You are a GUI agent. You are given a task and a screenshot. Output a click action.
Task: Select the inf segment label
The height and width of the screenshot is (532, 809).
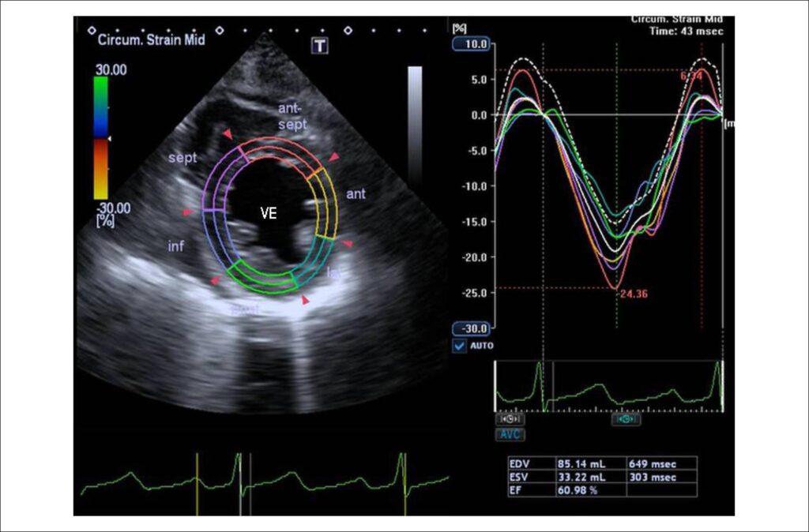(x=176, y=246)
